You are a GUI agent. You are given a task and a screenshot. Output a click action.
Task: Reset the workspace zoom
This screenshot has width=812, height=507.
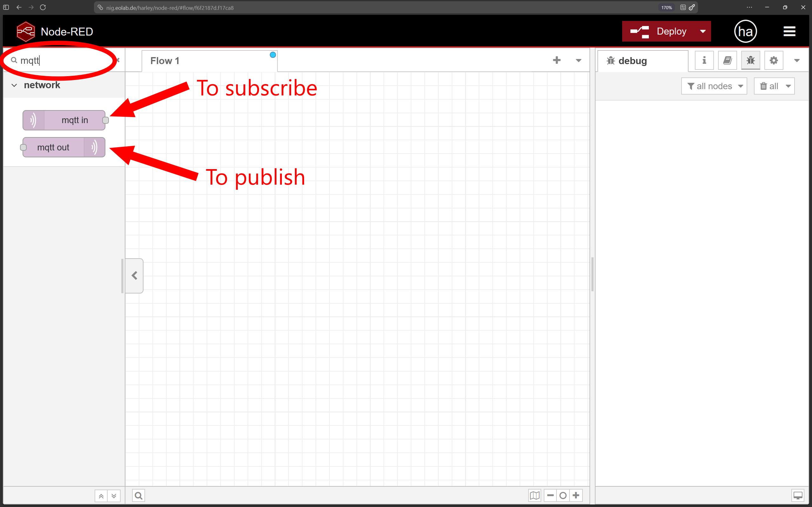pos(563,495)
